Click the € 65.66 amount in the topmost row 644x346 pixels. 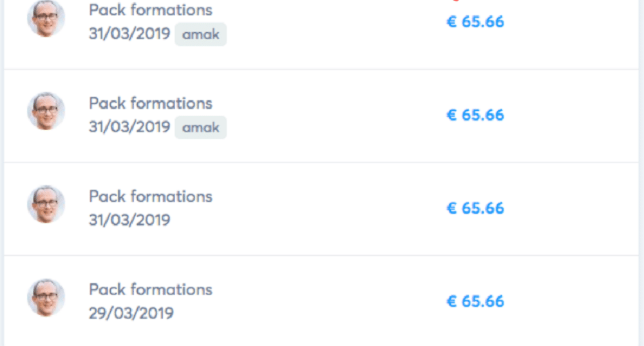[475, 22]
